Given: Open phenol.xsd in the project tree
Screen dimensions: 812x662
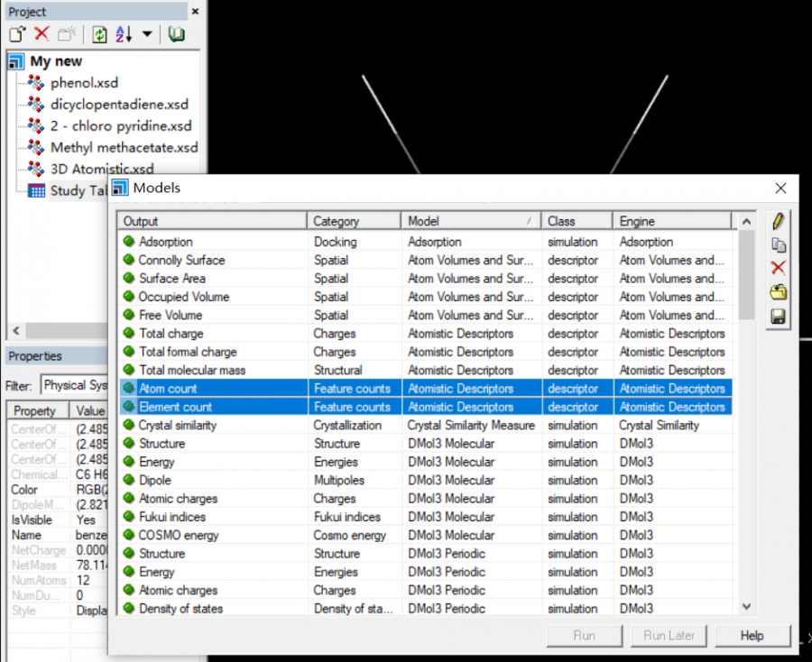Looking at the screenshot, I should tap(84, 83).
